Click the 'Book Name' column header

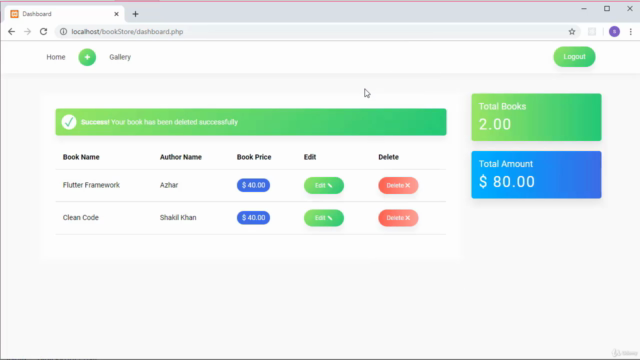click(x=81, y=157)
